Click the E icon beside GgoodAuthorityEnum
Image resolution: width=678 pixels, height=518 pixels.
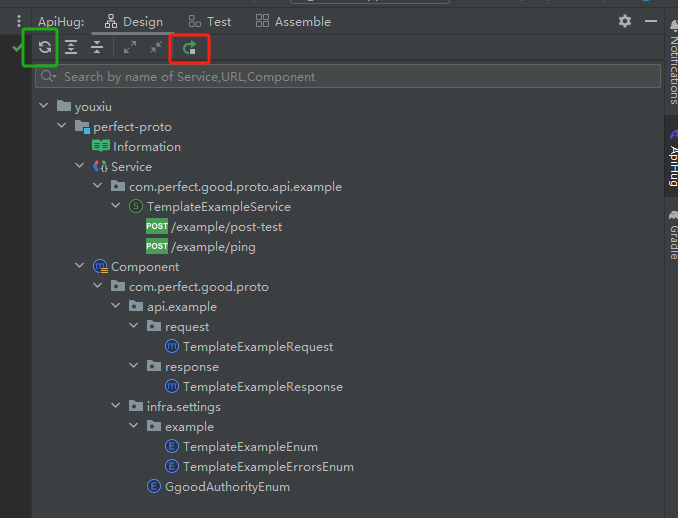click(x=154, y=486)
